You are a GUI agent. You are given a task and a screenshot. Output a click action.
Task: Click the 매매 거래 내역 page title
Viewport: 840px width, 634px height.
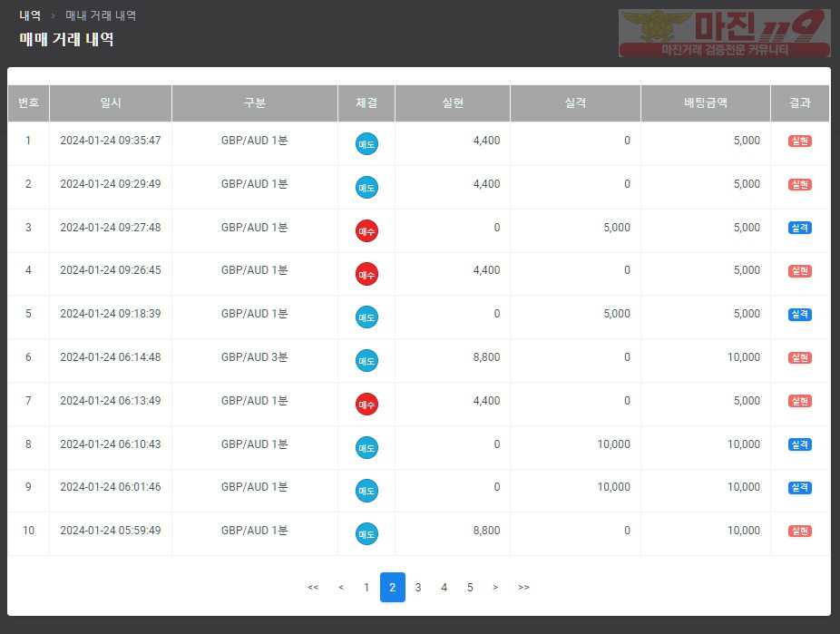click(x=66, y=39)
